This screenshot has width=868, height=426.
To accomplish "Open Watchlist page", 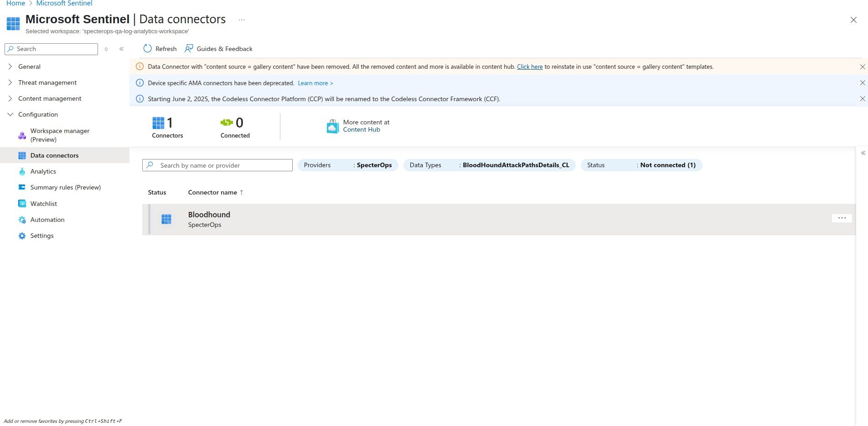I will (44, 204).
